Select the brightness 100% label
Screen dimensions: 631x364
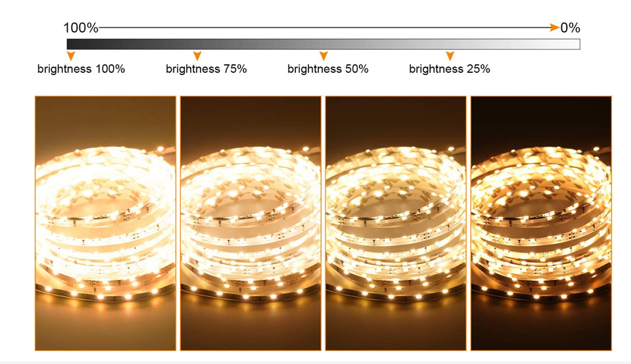click(82, 69)
